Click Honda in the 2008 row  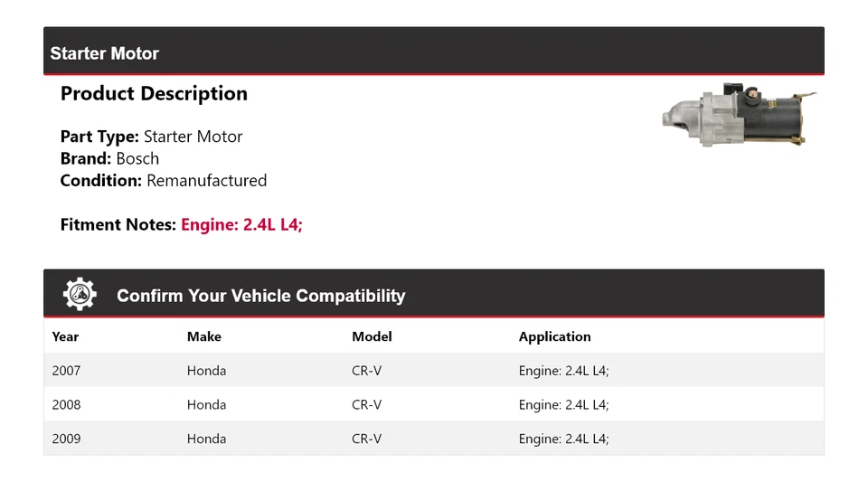click(x=206, y=405)
